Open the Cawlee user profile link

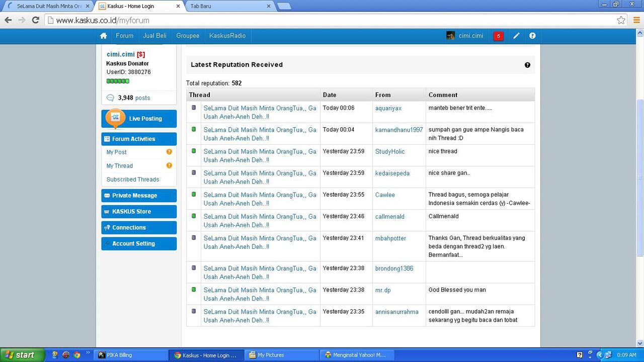(x=385, y=195)
